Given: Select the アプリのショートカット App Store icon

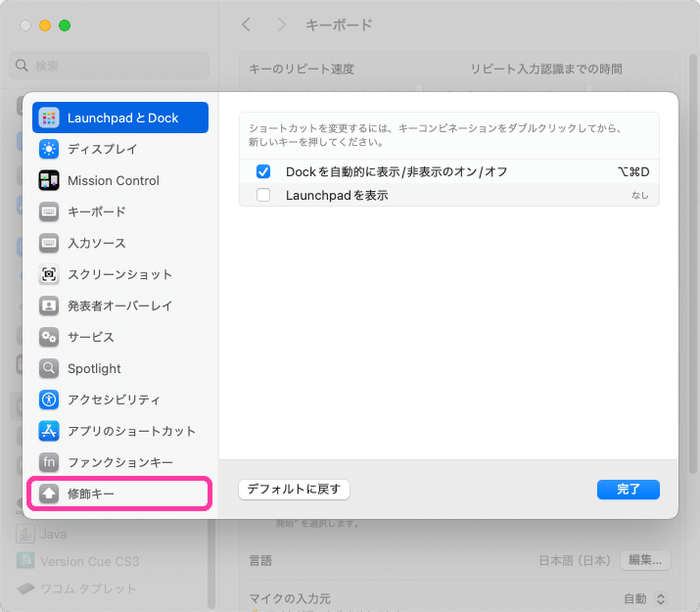Looking at the screenshot, I should [x=50, y=431].
